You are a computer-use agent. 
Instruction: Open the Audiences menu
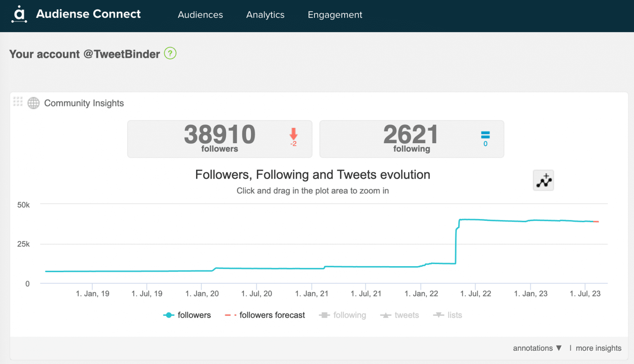pos(200,15)
